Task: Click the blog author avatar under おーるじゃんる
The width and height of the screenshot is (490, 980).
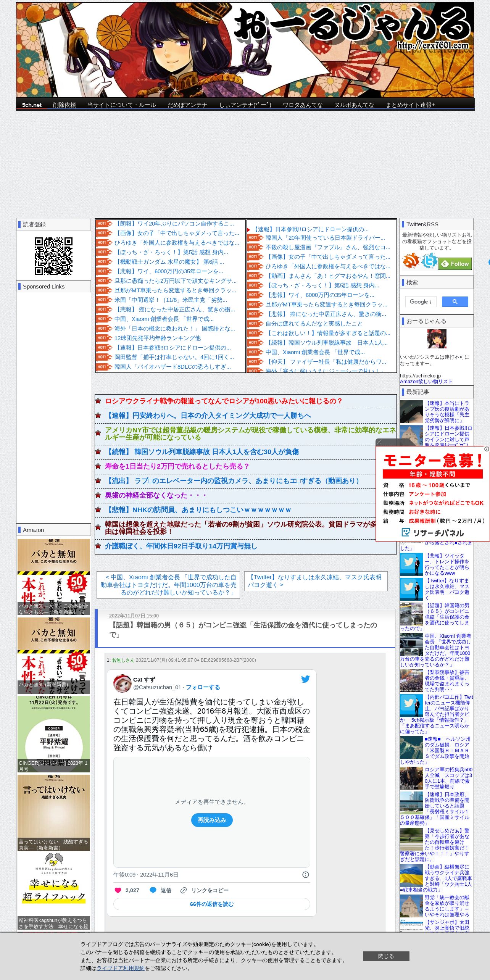Action: (437, 339)
